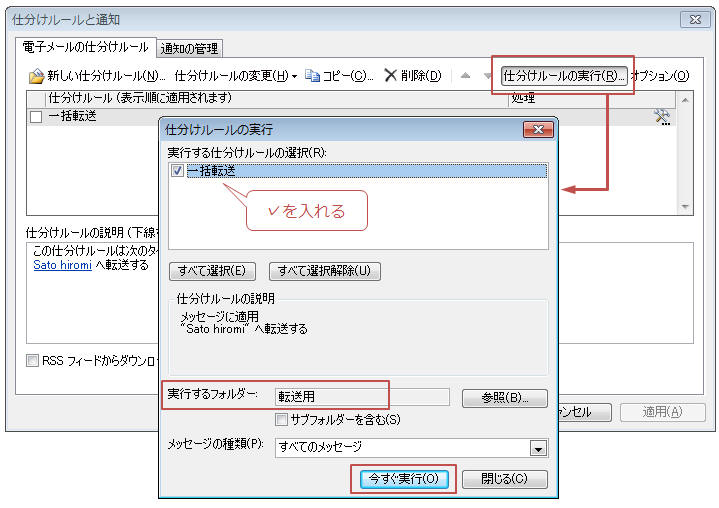The image size is (719, 508).
Task: Click 参照 browse button
Action: tap(504, 398)
